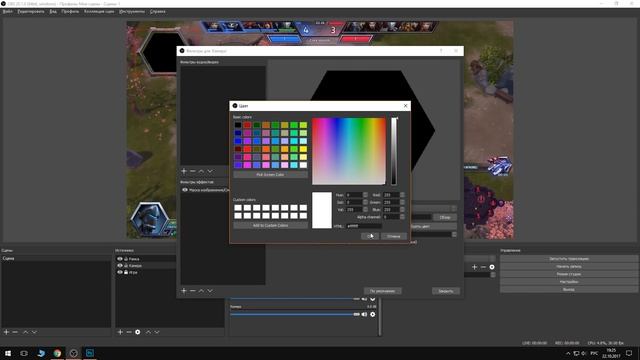640x360 pixels.
Task: Click the Pick Screen Color button
Action: click(270, 175)
